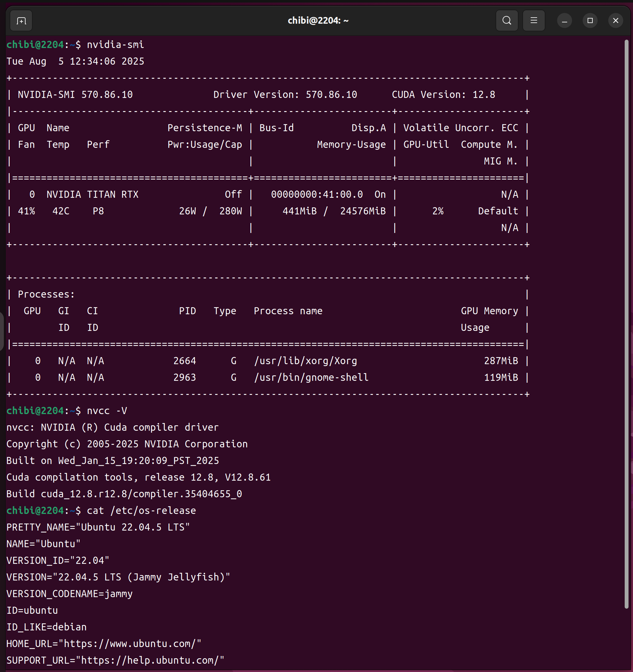Click the /usr/lib/xorg/Xorg process path

point(305,361)
